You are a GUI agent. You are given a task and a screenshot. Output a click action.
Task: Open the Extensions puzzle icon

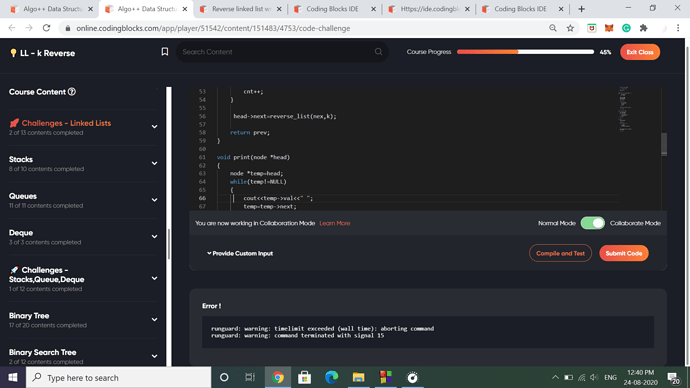coord(643,28)
